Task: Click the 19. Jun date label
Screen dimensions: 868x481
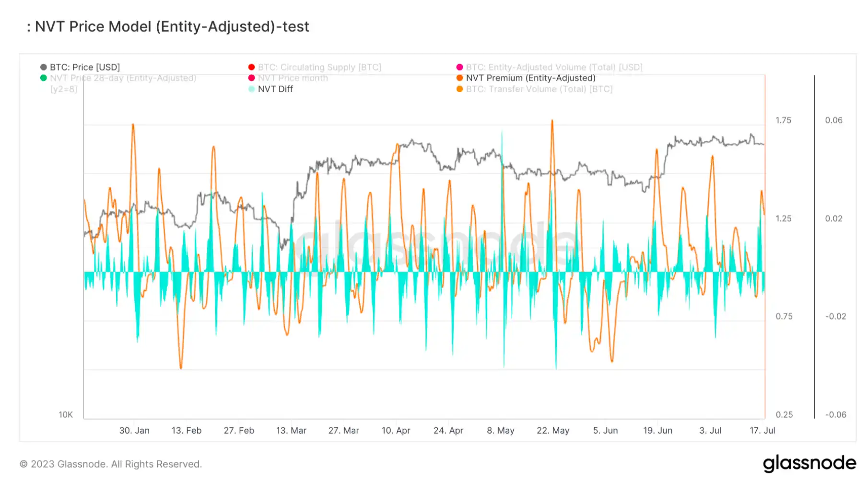Action: 657,431
